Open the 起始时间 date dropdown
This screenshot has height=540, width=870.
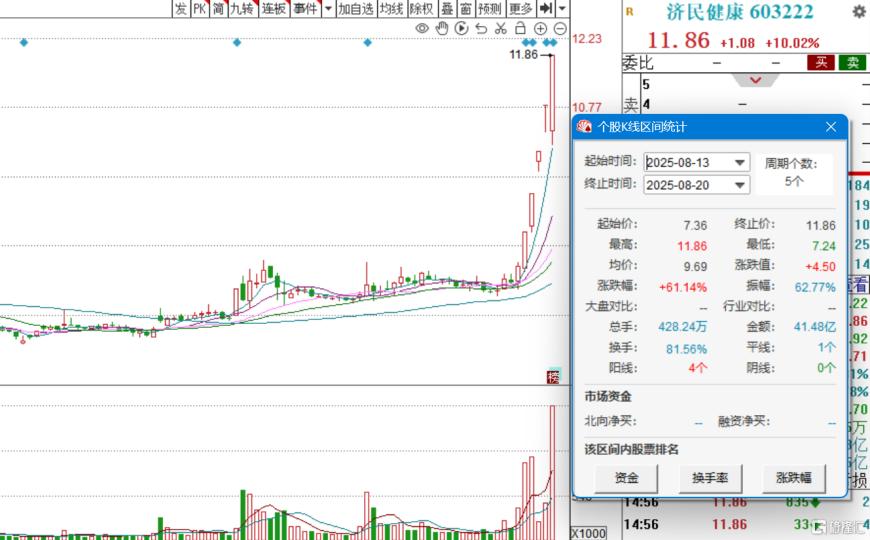pos(740,163)
